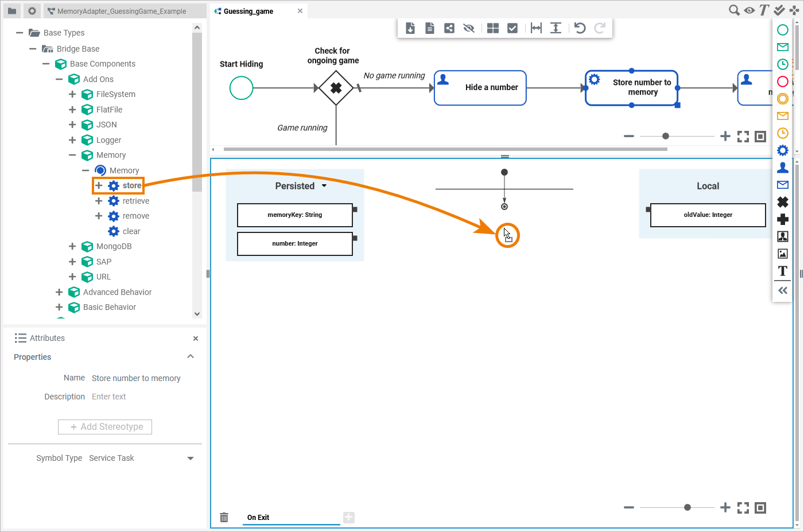Click the Add Stereotype button
Screen dimensions: 804x532
(105, 427)
